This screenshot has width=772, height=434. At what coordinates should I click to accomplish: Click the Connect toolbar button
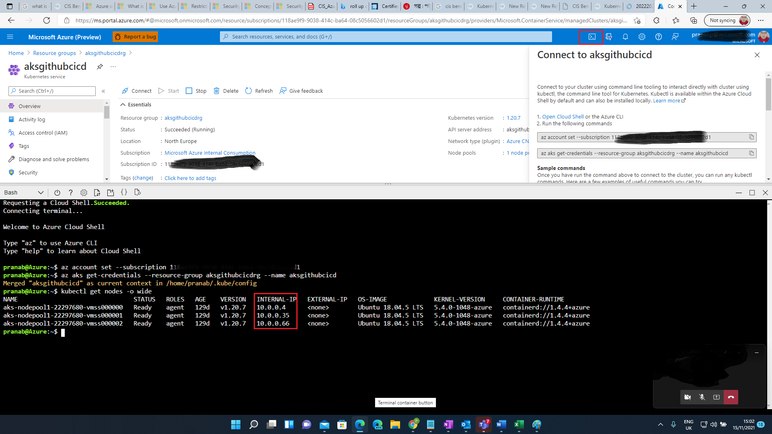(136, 91)
